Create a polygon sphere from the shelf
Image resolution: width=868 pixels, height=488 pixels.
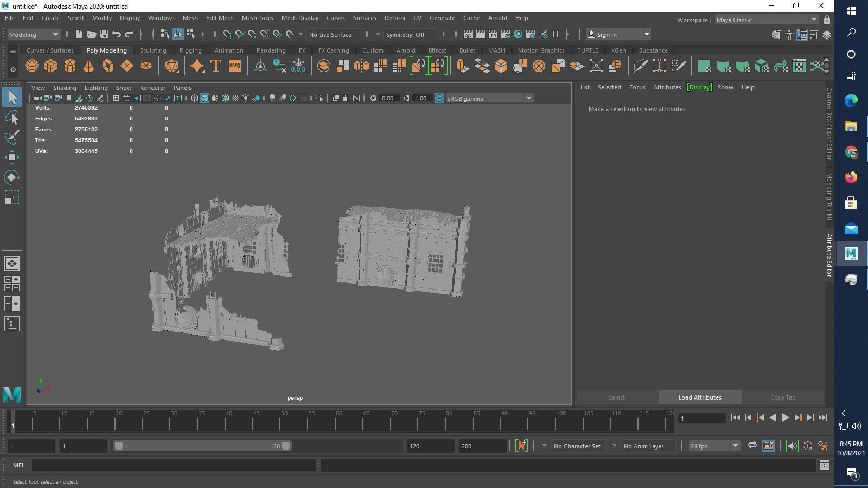coord(32,66)
